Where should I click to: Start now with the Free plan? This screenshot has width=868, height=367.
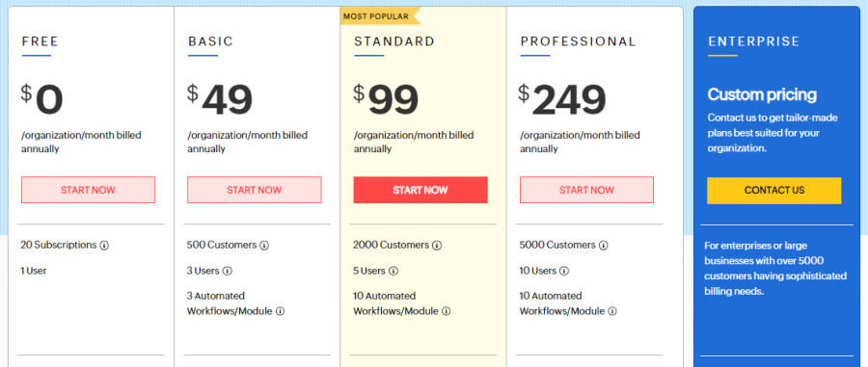[x=88, y=190]
